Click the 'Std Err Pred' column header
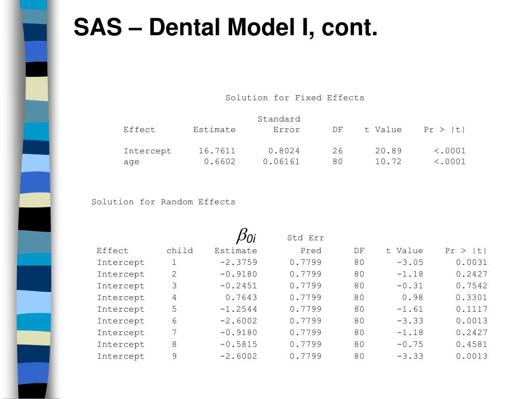Image resolution: width=532 pixels, height=399 pixels. coord(305,244)
